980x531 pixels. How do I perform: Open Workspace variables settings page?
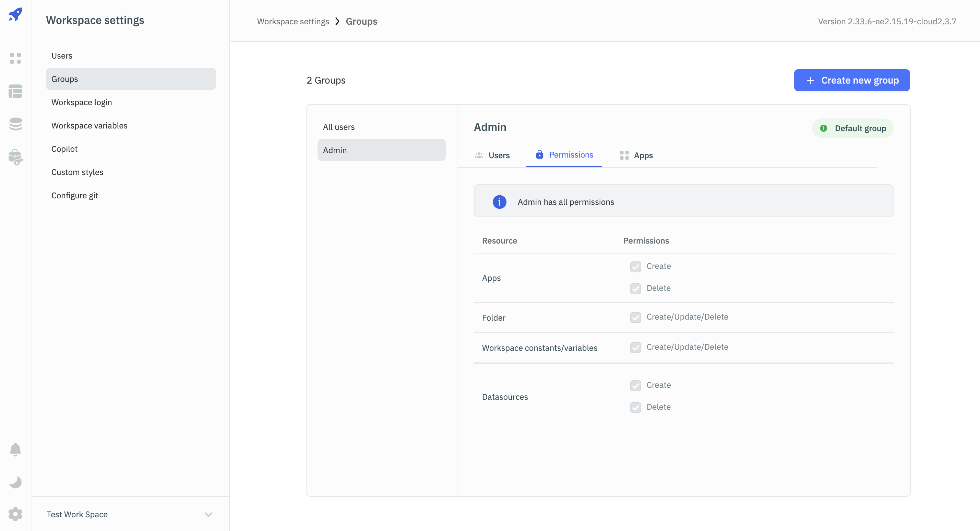[89, 125]
